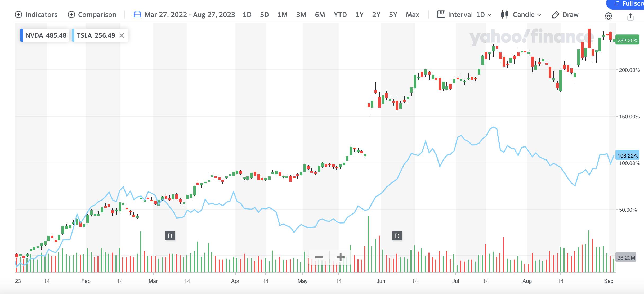Click the TSLA 256.49 legend label
The width and height of the screenshot is (644, 294).
[x=96, y=35]
